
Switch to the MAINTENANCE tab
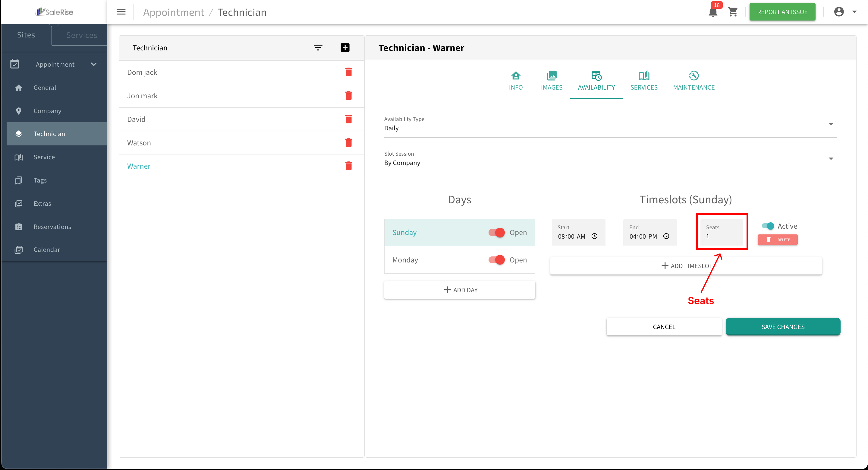[693, 81]
